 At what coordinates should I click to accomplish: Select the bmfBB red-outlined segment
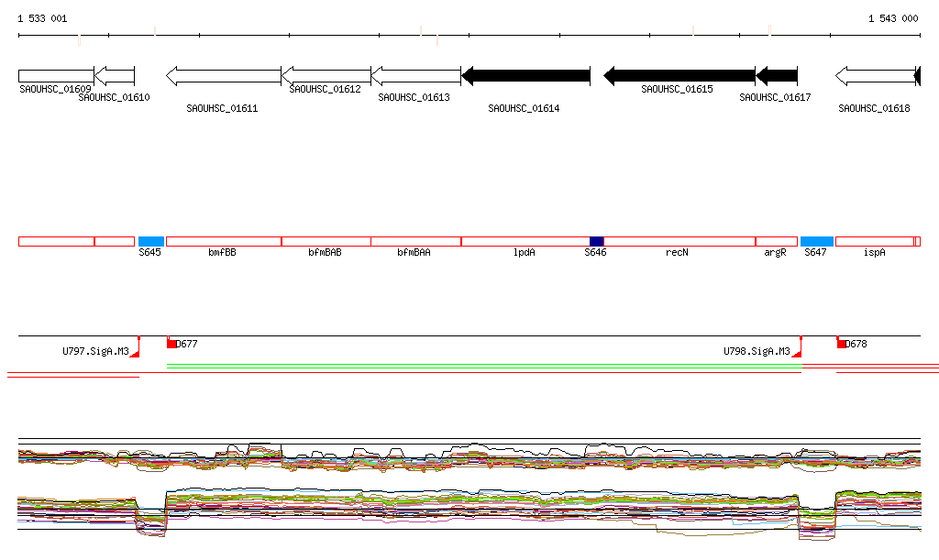tap(223, 241)
